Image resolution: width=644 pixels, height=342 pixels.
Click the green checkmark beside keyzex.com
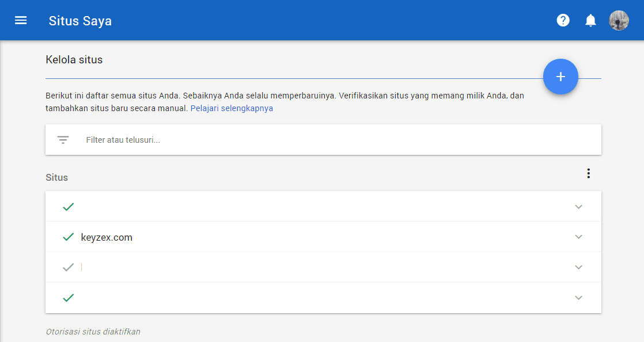coord(68,237)
